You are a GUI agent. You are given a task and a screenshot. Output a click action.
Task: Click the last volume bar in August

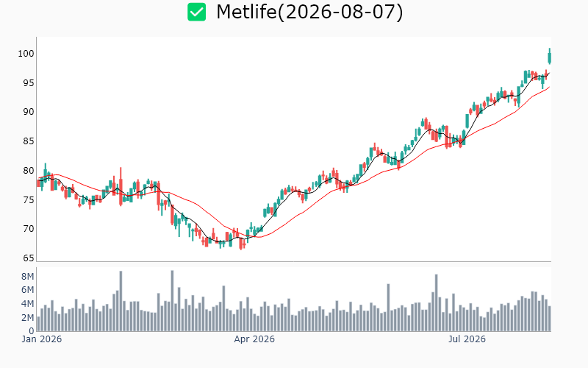tap(549, 319)
